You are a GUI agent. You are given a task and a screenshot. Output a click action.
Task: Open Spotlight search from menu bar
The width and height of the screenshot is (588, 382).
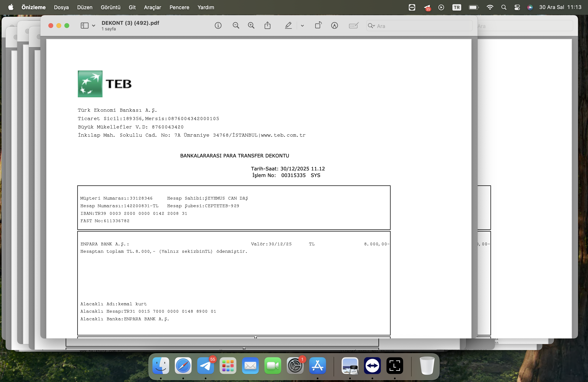click(x=504, y=7)
